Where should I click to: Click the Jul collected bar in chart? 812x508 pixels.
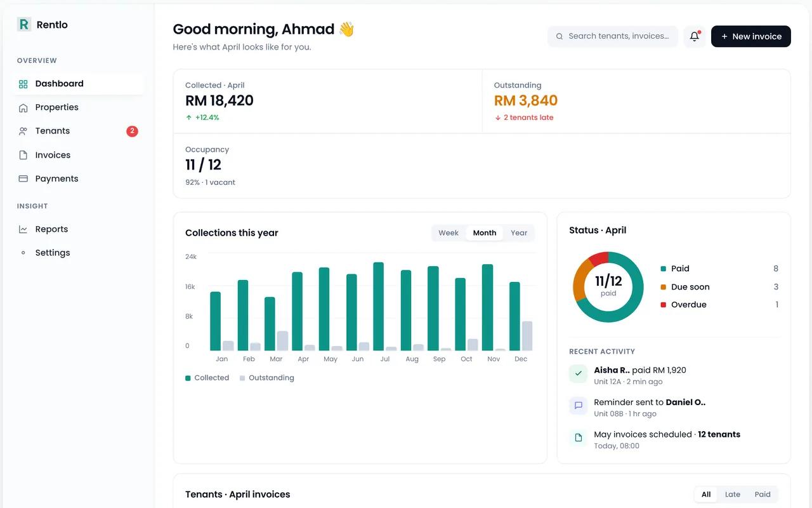[x=379, y=306]
